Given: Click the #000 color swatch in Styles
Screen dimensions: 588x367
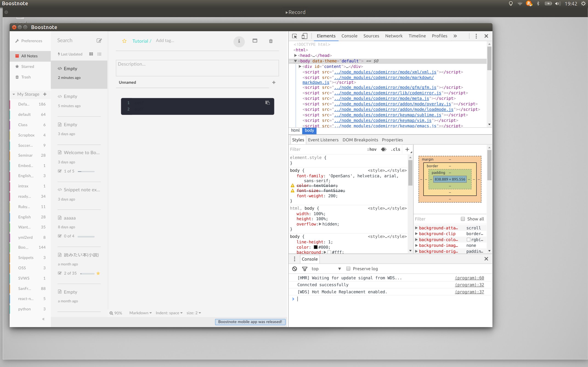Looking at the screenshot, I should click(x=316, y=247).
